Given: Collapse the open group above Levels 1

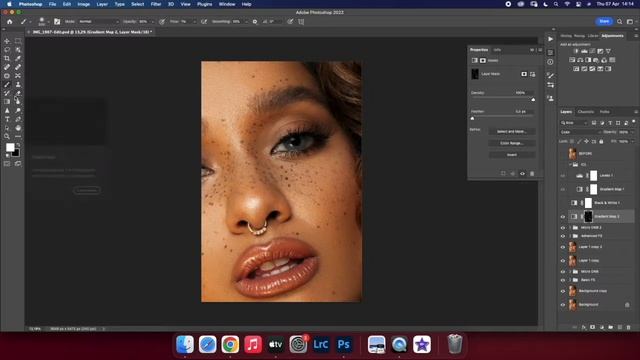Looking at the screenshot, I should (570, 164).
